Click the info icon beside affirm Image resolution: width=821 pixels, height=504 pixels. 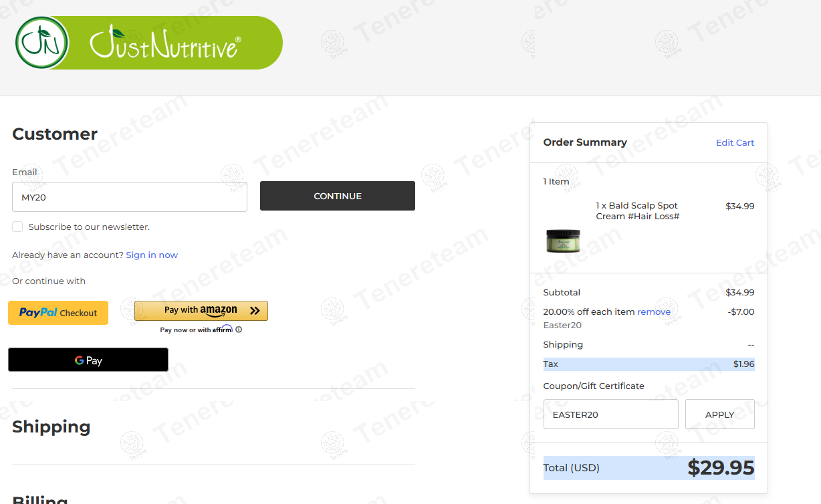pyautogui.click(x=239, y=330)
